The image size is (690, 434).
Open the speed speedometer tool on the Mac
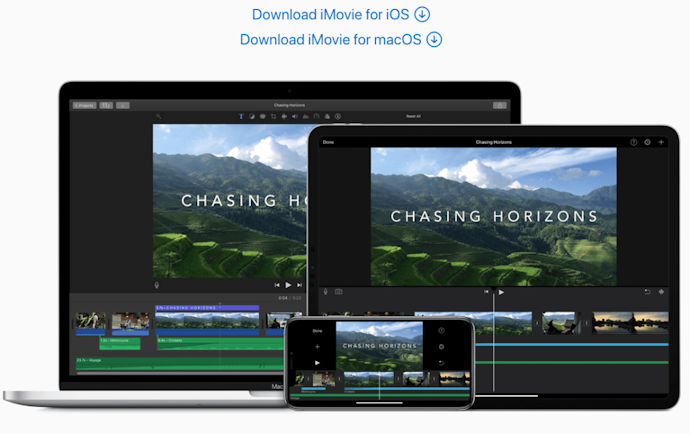point(316,117)
